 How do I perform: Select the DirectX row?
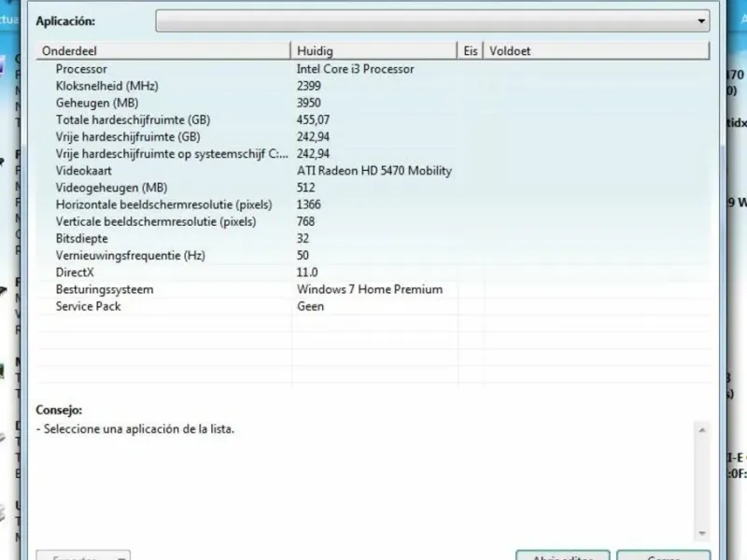[373, 273]
